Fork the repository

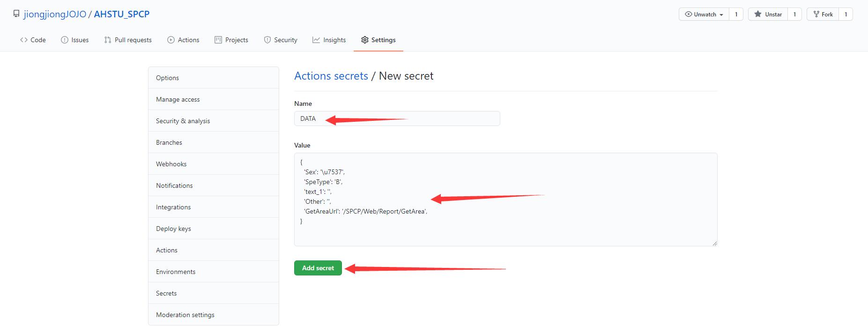[823, 14]
